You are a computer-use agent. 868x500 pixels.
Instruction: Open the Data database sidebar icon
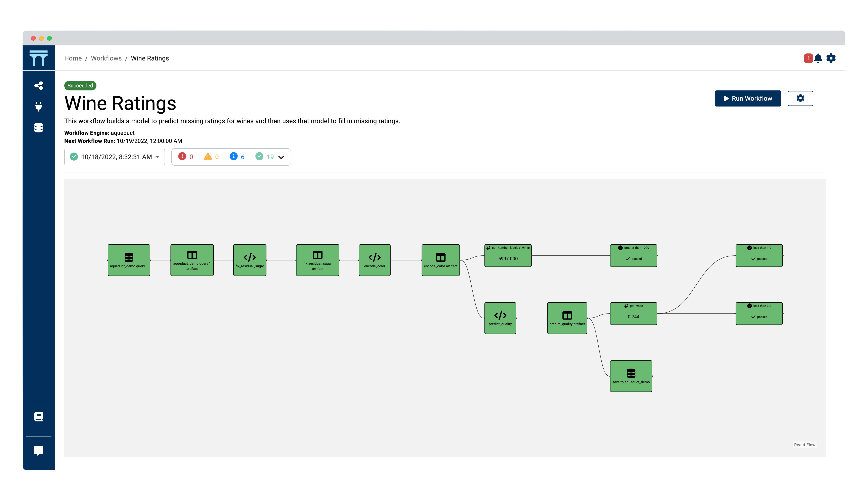coord(38,127)
